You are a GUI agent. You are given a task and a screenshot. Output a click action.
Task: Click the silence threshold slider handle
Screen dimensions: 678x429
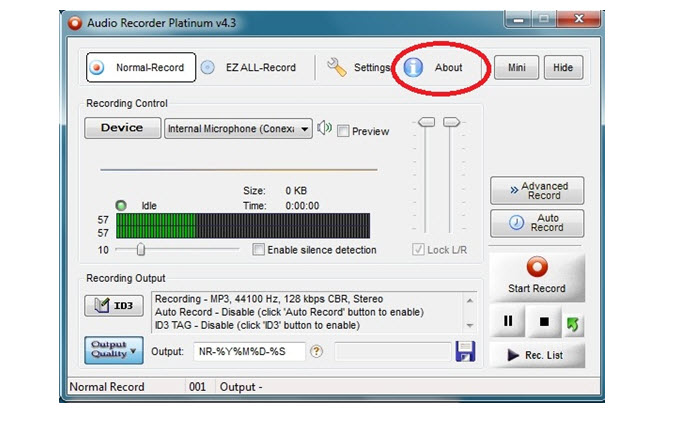[x=141, y=250]
